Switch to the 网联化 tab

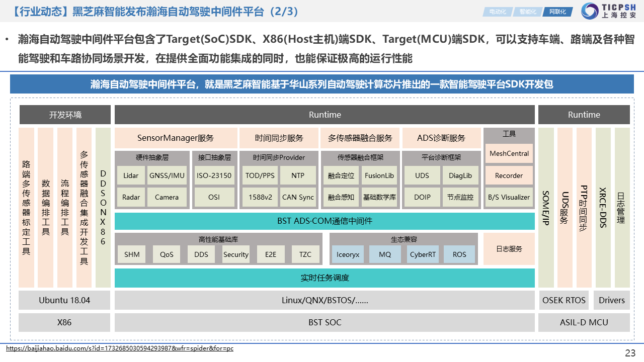point(557,12)
